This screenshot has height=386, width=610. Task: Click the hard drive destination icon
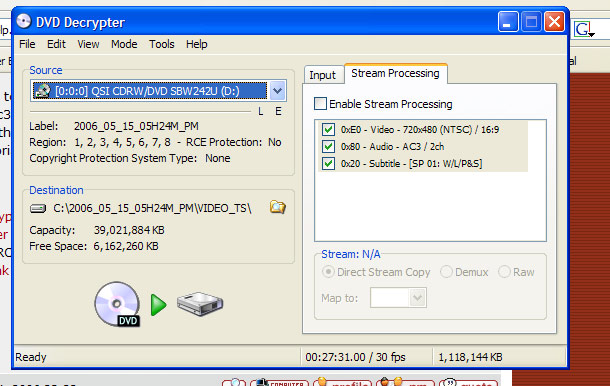tap(200, 304)
